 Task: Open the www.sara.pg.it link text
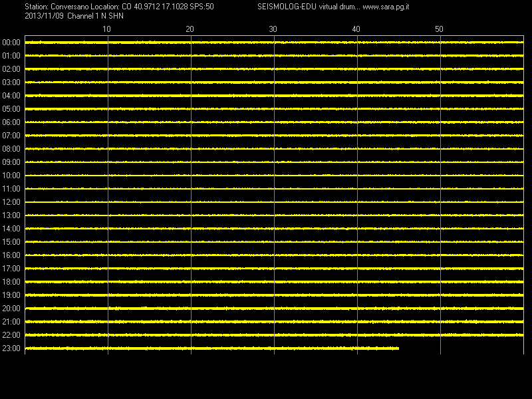386,7
